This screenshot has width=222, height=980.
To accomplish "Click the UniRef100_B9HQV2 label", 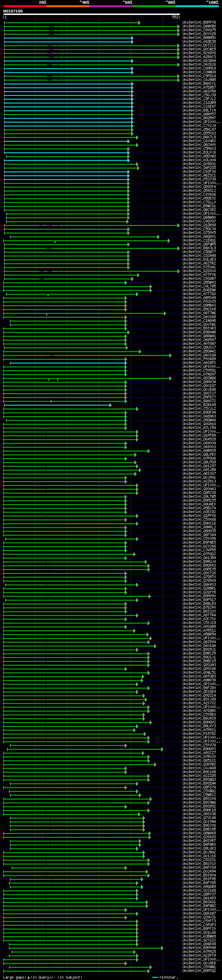I will 199,722.
